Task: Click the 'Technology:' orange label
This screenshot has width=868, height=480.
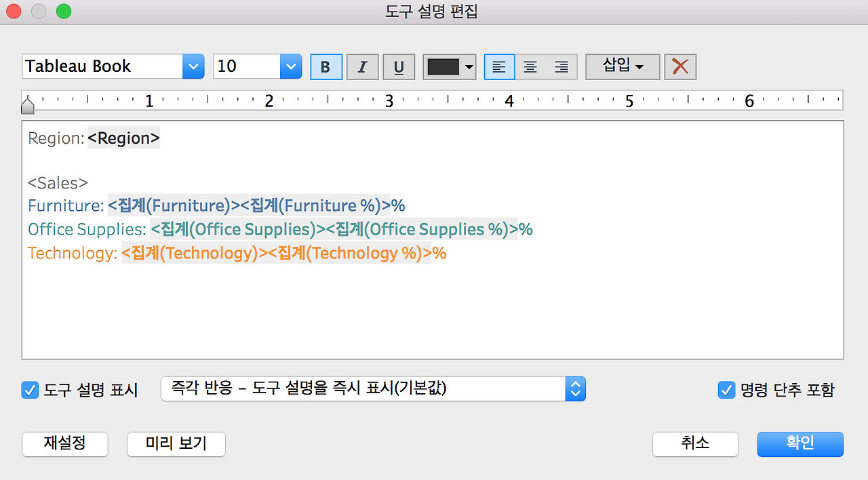Action: pyautogui.click(x=73, y=254)
